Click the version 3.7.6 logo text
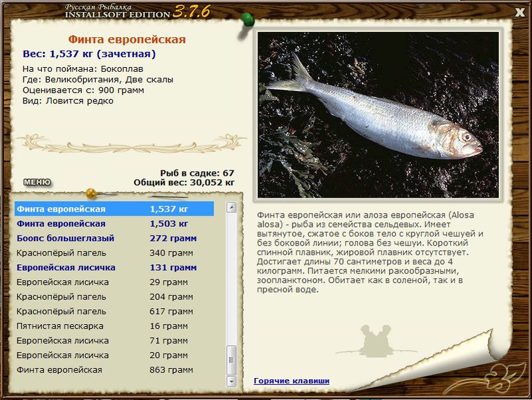The image size is (532, 400). tap(192, 12)
